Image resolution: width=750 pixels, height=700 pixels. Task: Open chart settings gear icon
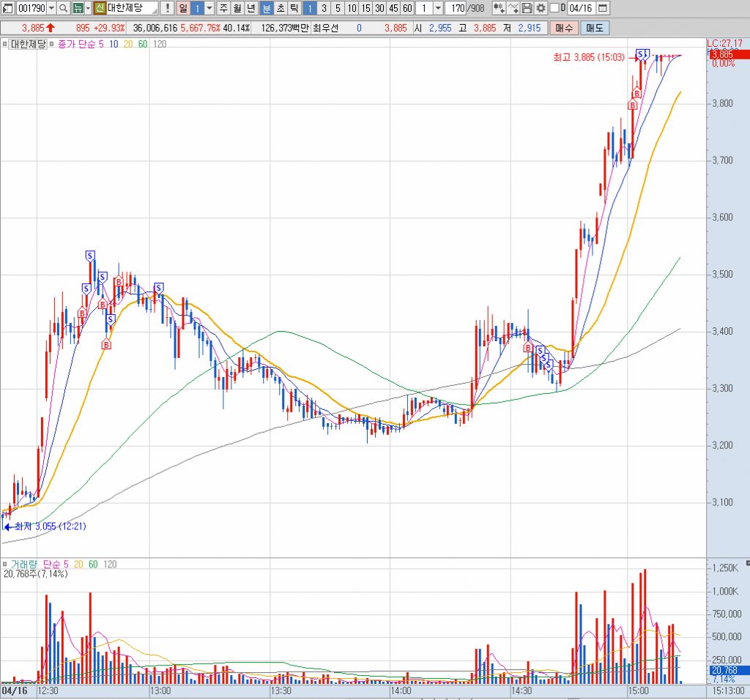541,8
